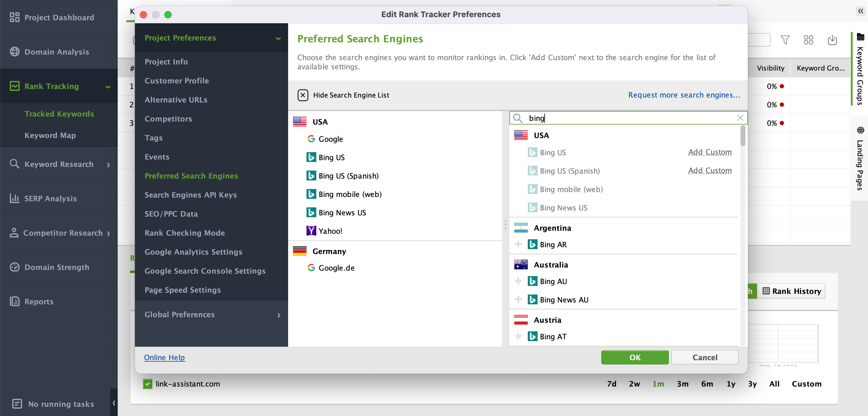Select the Custom time range
Viewport: 868px width, 416px height.
[x=806, y=383]
